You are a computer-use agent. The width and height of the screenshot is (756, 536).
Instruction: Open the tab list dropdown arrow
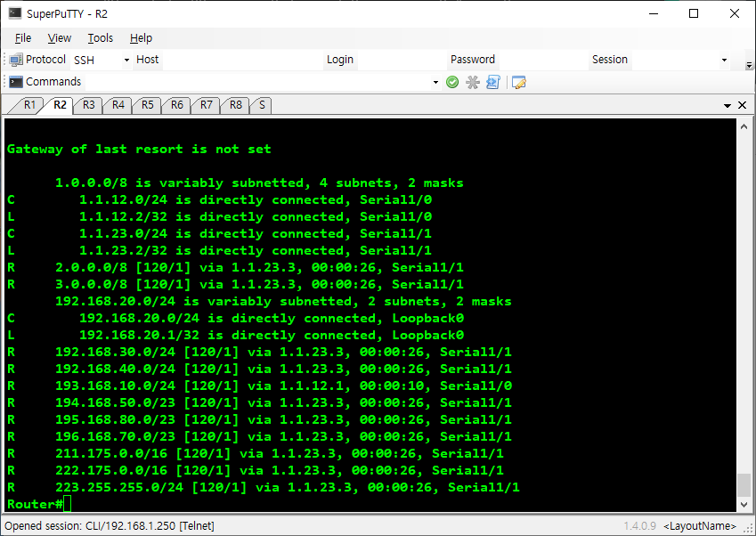point(728,106)
